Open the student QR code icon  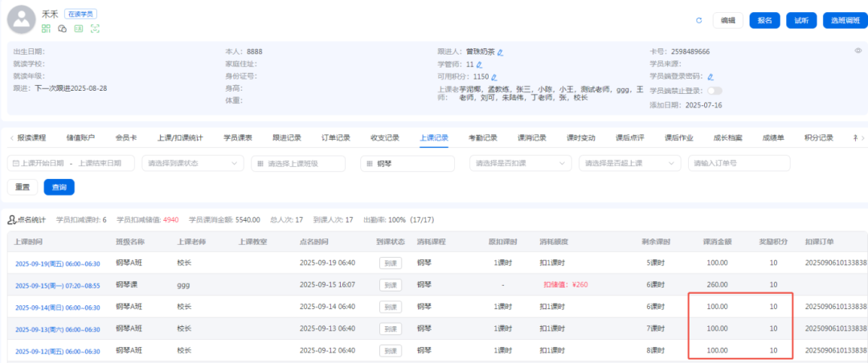(46, 28)
